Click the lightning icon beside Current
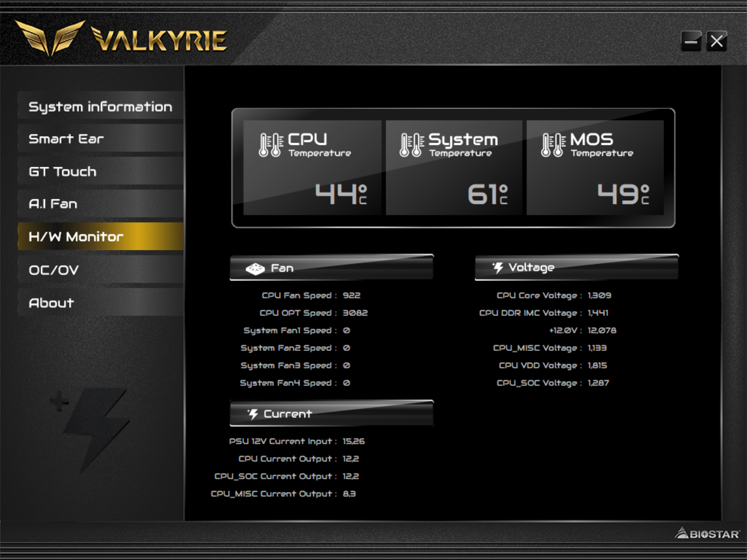Screen dimensions: 747x560 [253, 414]
